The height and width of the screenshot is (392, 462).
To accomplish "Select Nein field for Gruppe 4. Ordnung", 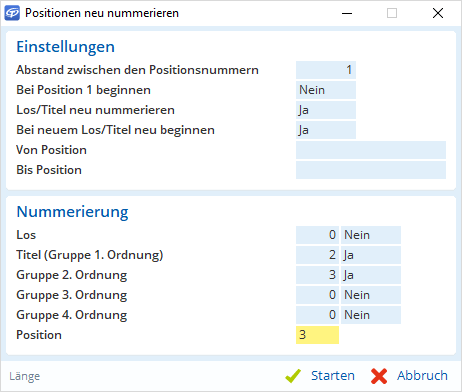I will click(371, 315).
